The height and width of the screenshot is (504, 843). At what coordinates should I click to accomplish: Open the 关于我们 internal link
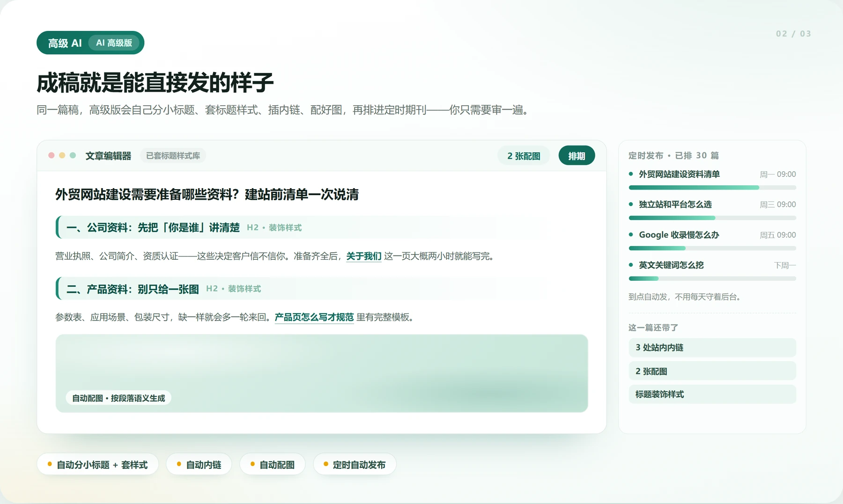[x=363, y=256]
